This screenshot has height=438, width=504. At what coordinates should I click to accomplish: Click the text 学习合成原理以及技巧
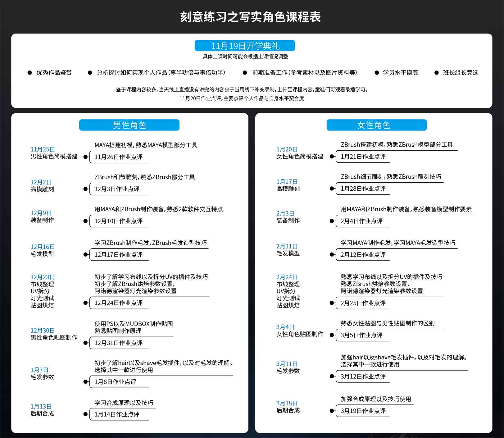(124, 403)
